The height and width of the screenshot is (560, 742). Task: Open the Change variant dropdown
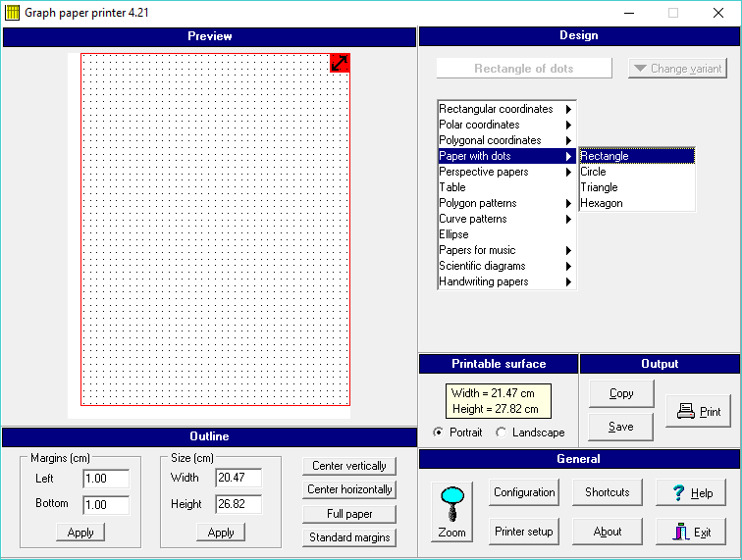[677, 69]
